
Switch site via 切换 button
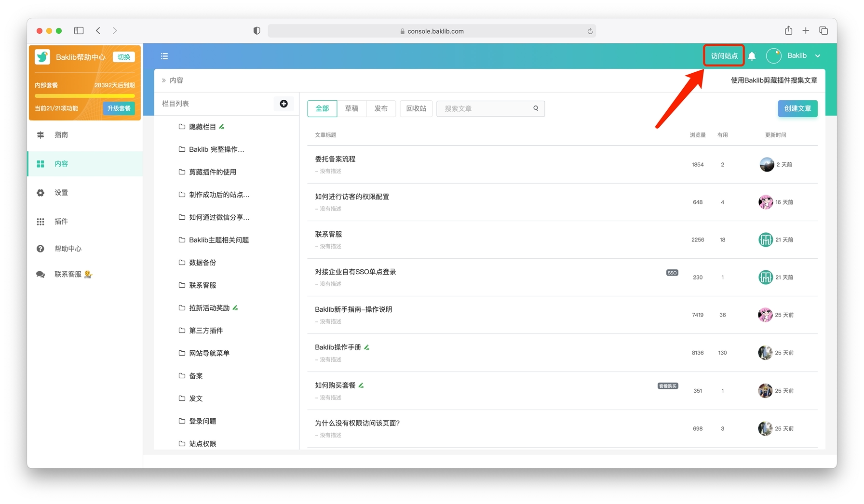(124, 57)
